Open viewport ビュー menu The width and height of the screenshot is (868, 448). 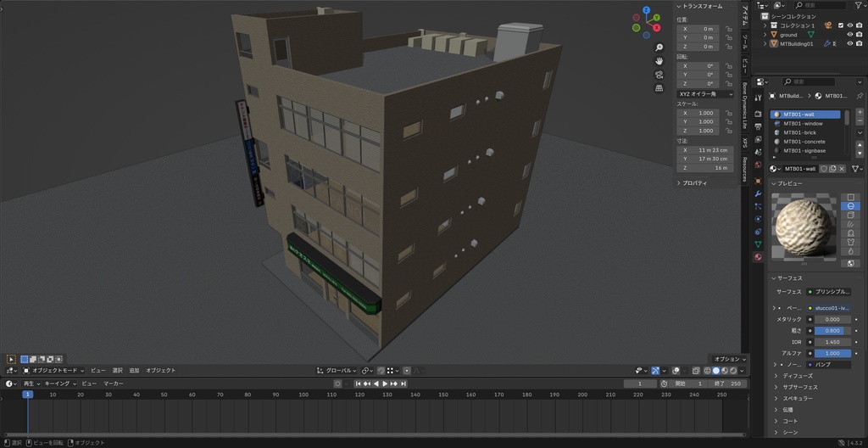[98, 371]
